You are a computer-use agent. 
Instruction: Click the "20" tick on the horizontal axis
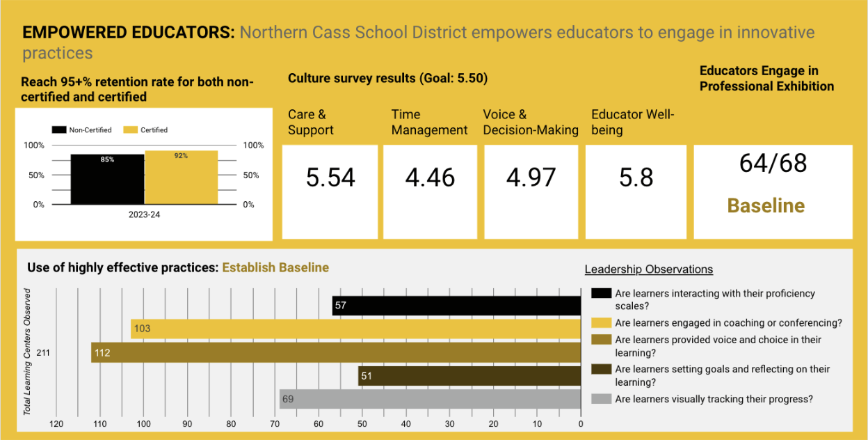click(494, 424)
